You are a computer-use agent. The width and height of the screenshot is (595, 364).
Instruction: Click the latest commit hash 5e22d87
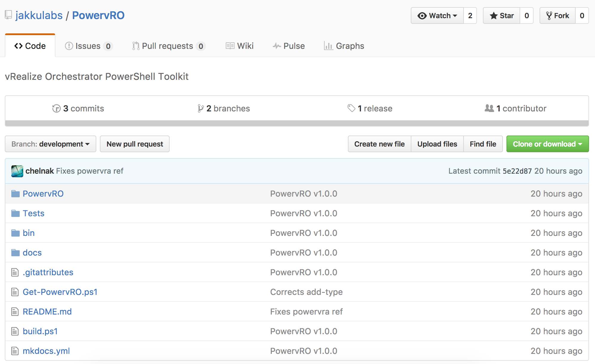[517, 171]
